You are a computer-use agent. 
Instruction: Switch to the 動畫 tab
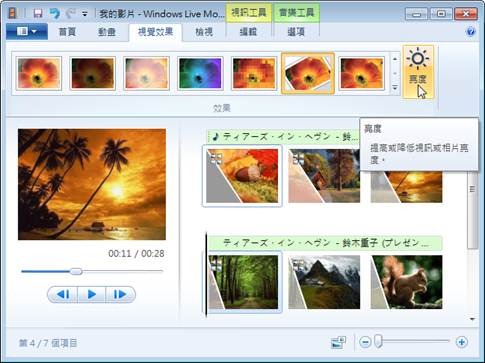coord(106,32)
